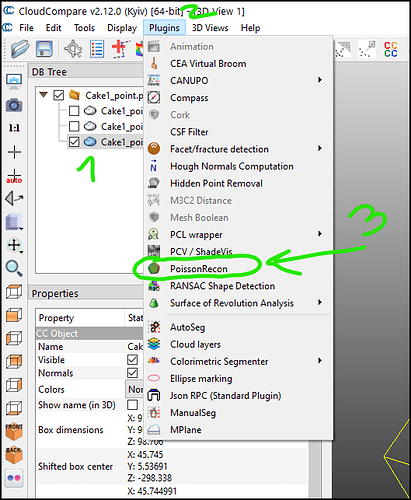Open the point list picking icon
The width and height of the screenshot is (411, 500).
point(97,49)
